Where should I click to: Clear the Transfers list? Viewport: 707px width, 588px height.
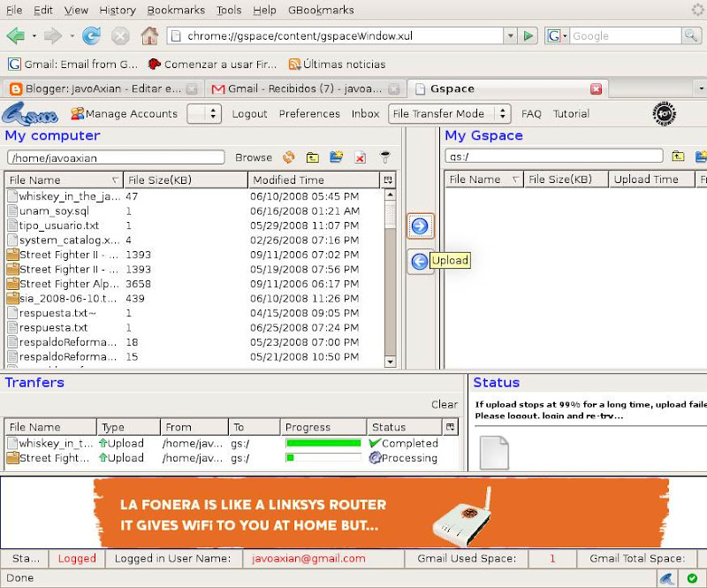click(445, 404)
